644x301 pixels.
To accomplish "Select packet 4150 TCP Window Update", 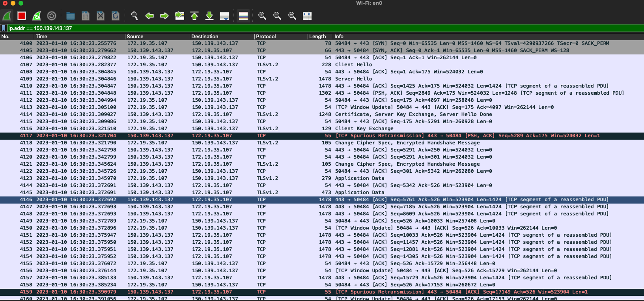I will point(322,228).
